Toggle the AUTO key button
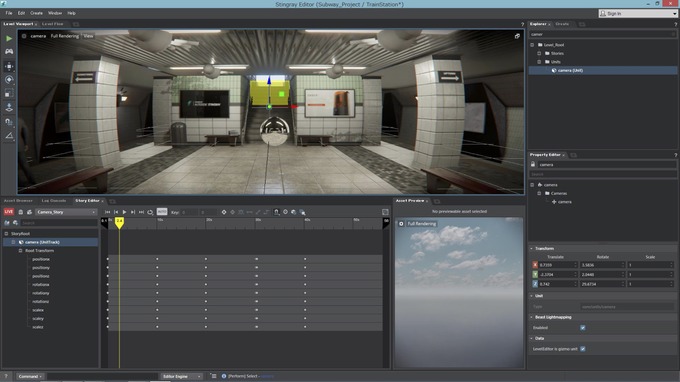This screenshot has height=382, width=680. coord(162,212)
